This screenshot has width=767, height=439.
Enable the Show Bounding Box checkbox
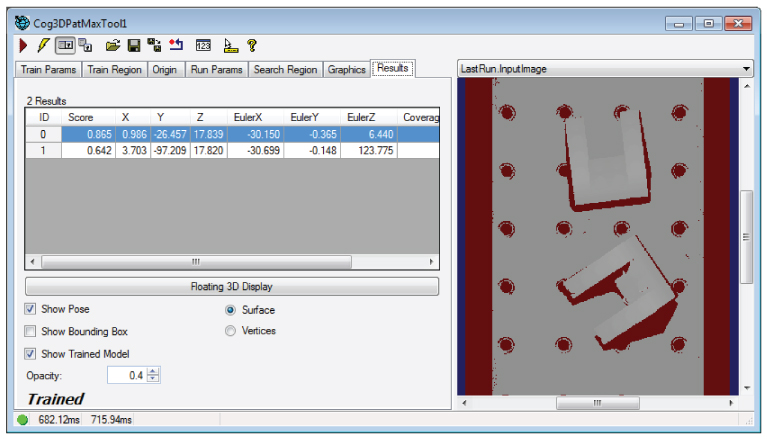(31, 331)
